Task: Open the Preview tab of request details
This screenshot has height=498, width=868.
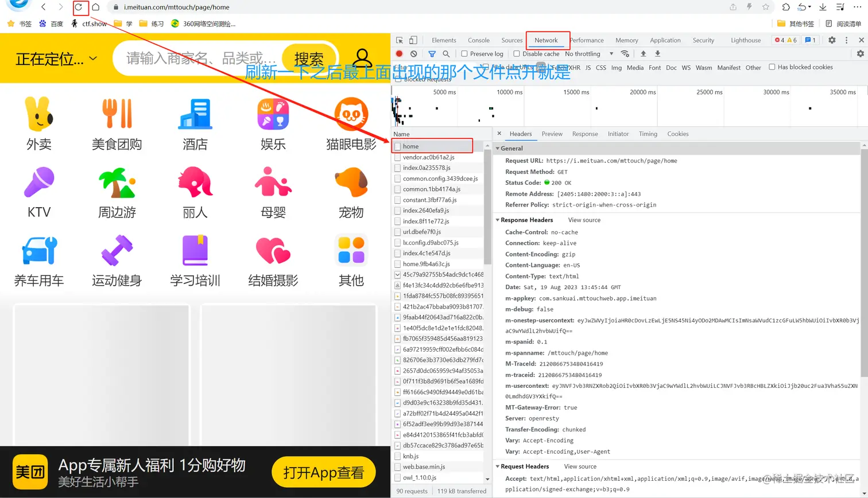Action: click(x=552, y=134)
